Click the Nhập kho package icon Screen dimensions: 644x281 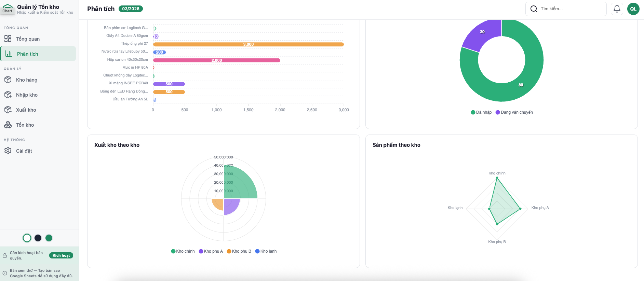coord(8,95)
